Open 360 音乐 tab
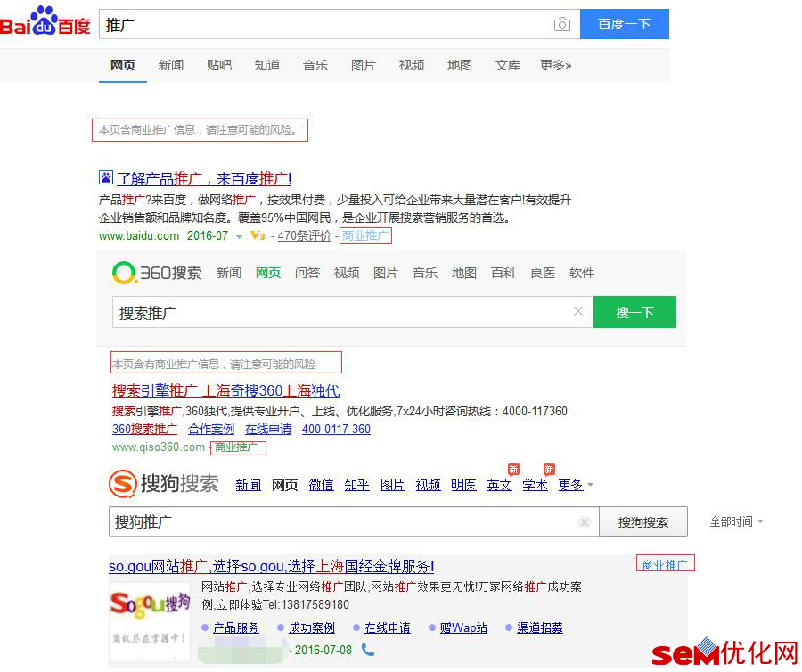802x672 pixels. tap(424, 273)
